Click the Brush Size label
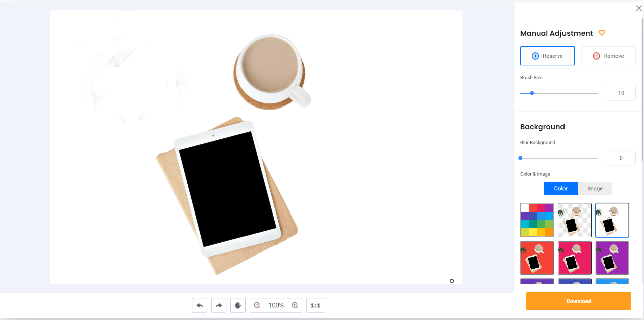Screen dimensions: 644x320 tap(531, 78)
